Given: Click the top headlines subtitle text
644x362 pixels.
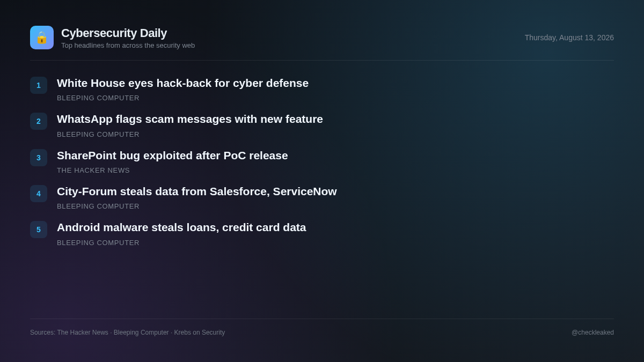Looking at the screenshot, I should [x=128, y=46].
